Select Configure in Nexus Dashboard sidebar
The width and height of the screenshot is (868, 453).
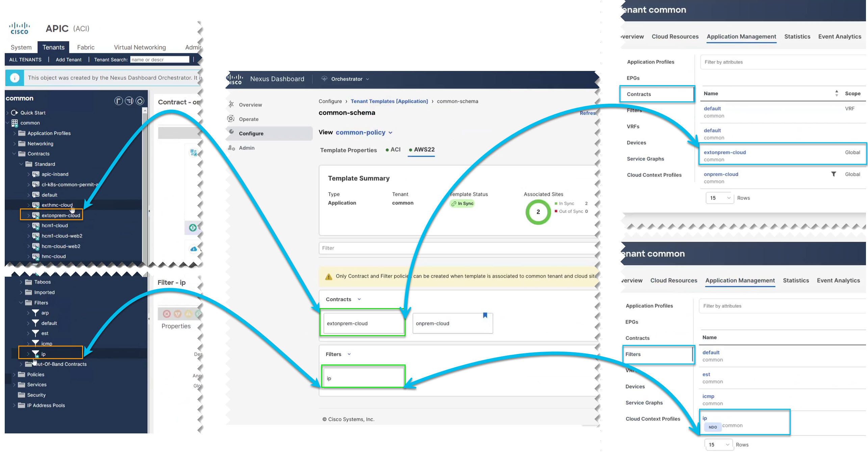pos(269,133)
